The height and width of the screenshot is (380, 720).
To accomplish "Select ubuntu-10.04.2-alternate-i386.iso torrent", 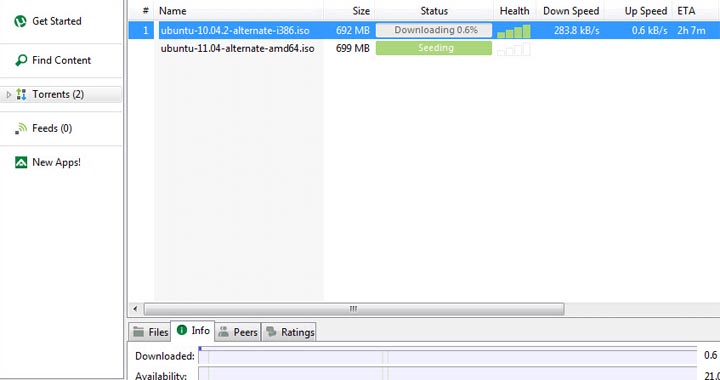I will 235,31.
